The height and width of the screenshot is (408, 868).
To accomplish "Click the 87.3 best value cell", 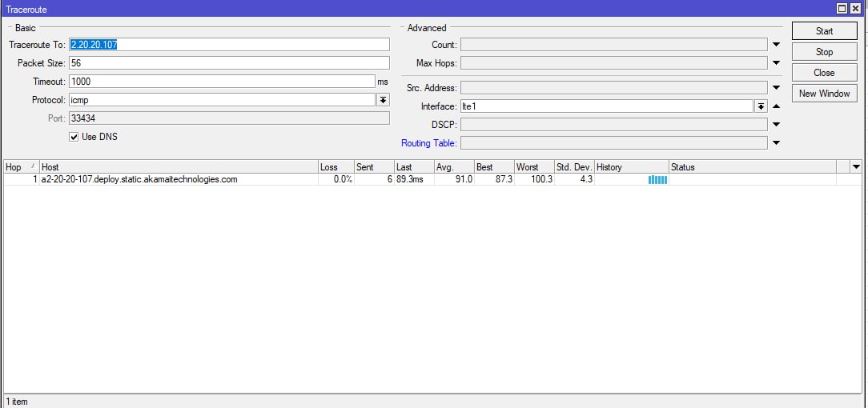I will [x=494, y=179].
